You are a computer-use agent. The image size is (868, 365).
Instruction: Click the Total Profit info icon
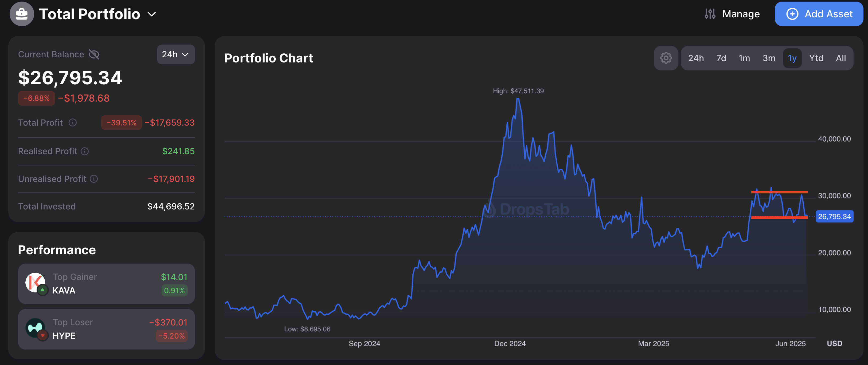[x=73, y=122]
